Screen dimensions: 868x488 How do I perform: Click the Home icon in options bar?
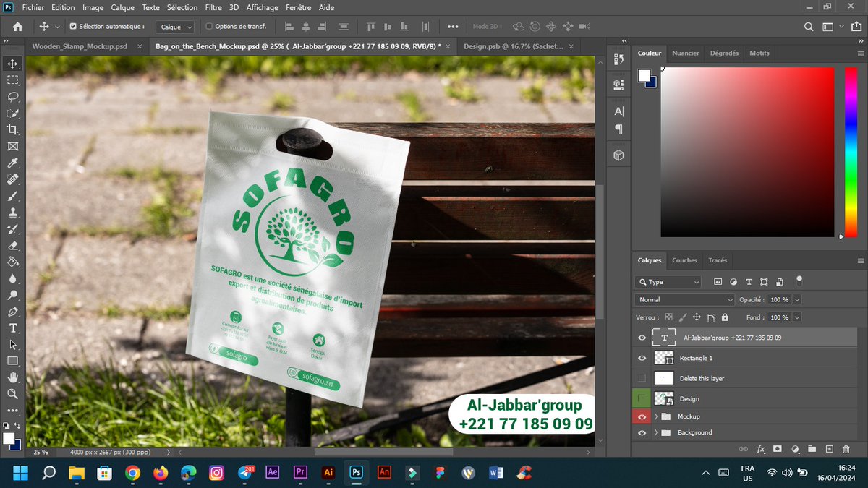click(x=17, y=27)
